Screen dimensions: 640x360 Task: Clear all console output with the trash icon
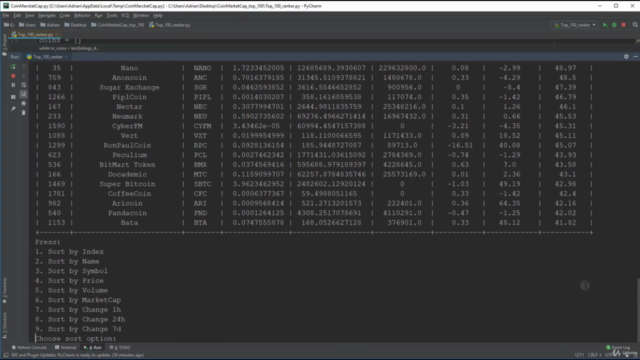pyautogui.click(x=23, y=113)
